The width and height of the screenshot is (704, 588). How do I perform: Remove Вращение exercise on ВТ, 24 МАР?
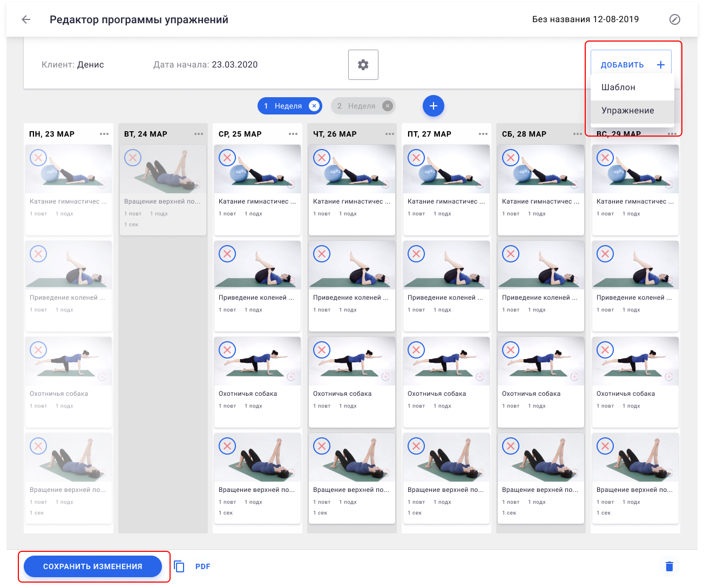(x=133, y=158)
